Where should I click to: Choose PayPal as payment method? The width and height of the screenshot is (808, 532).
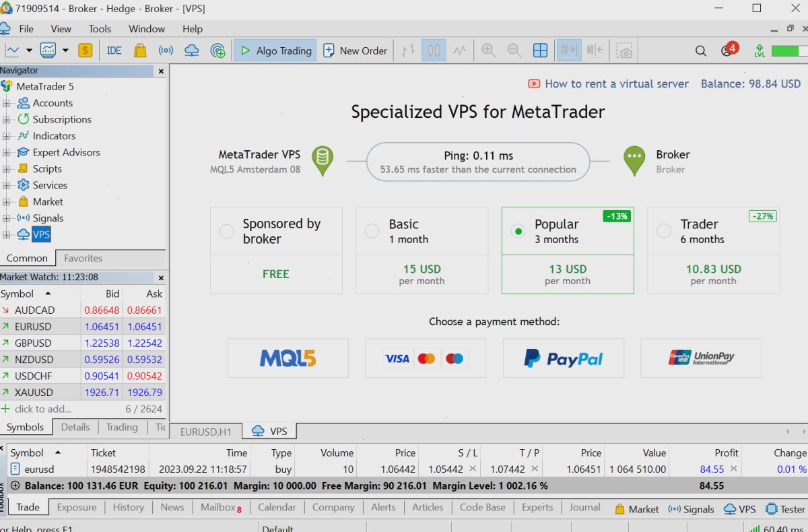(564, 358)
